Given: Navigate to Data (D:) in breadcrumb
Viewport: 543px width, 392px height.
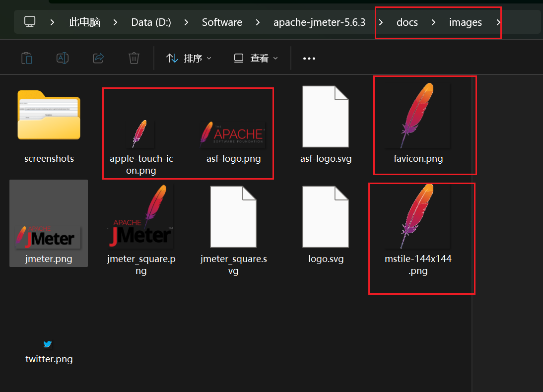Looking at the screenshot, I should [x=151, y=22].
